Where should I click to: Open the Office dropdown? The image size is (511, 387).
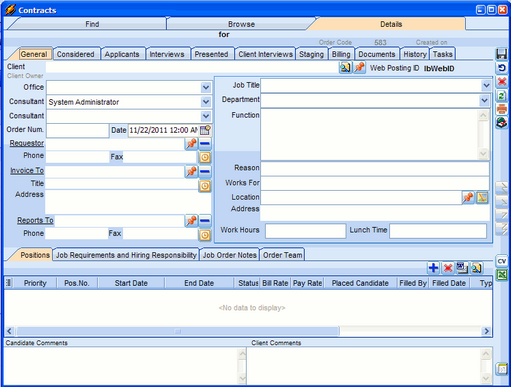206,88
